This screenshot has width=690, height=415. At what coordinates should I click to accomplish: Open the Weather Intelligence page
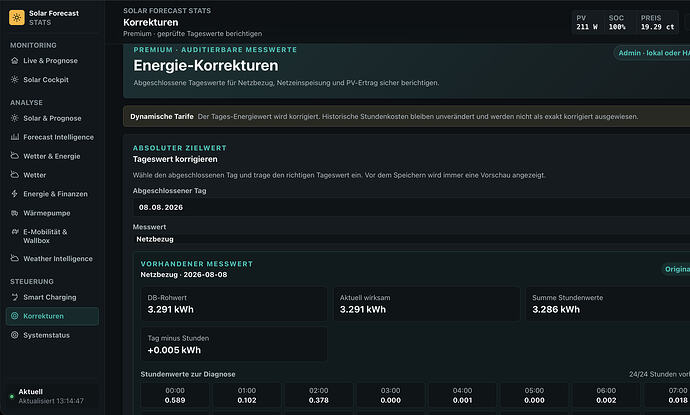point(52,259)
